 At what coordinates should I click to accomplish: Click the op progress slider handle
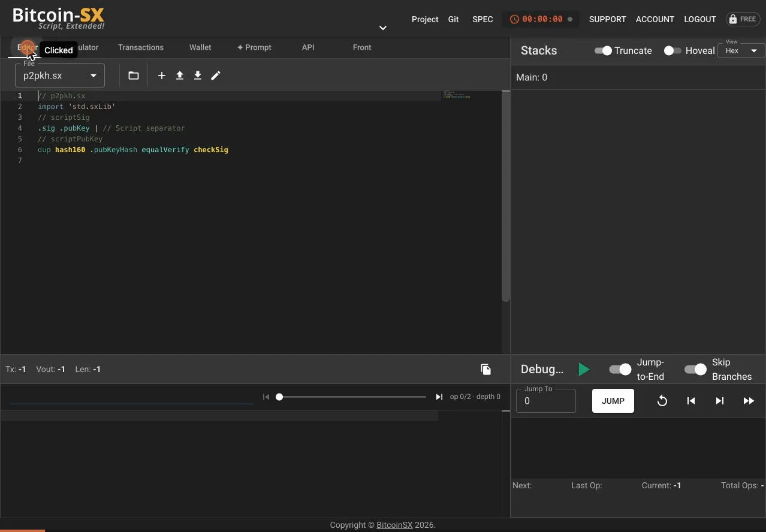point(279,397)
